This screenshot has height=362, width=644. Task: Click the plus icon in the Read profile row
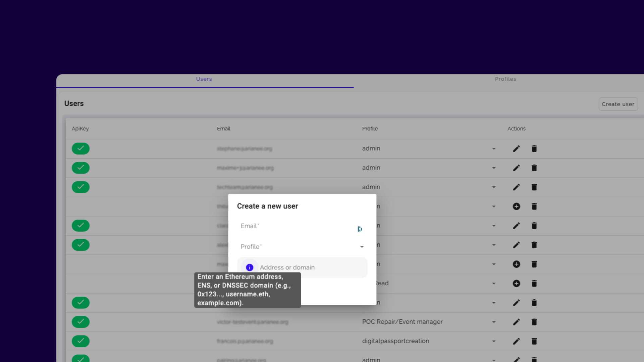tap(516, 284)
